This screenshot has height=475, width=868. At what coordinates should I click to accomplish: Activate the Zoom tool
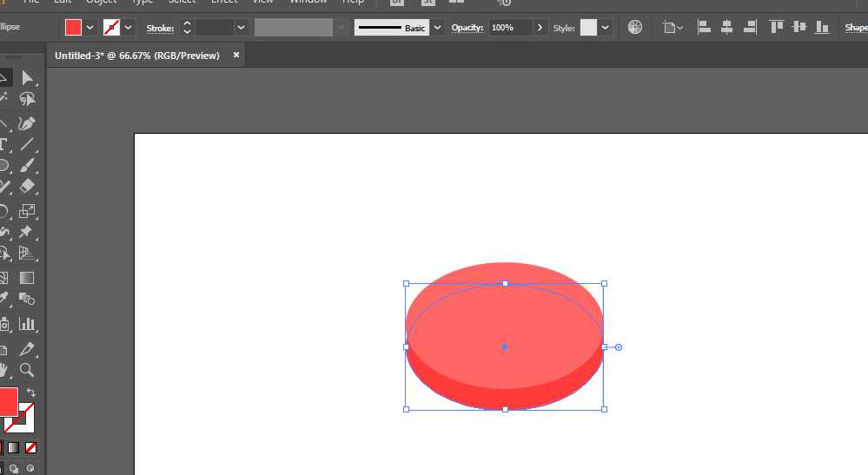click(27, 370)
